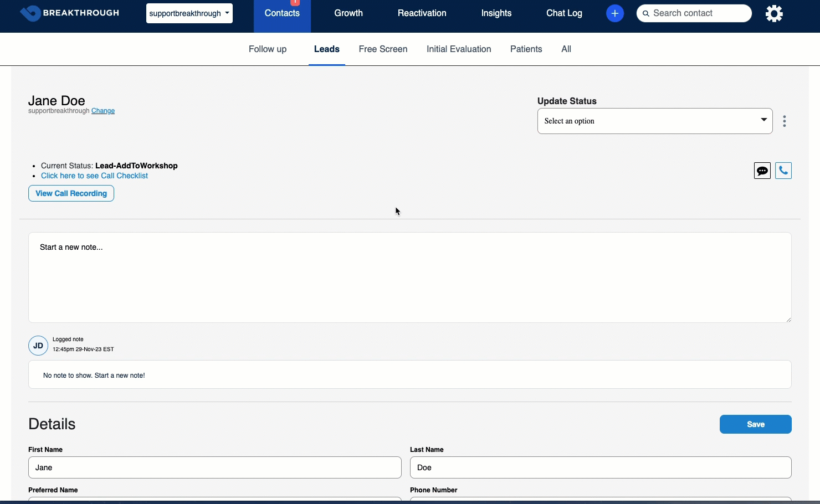Open settings gear icon
This screenshot has height=504, width=820.
coord(774,13)
